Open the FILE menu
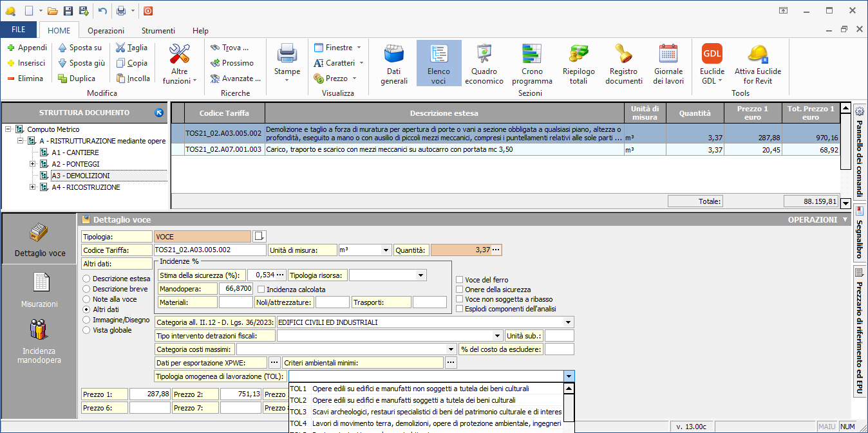This screenshot has width=868, height=433. click(19, 30)
